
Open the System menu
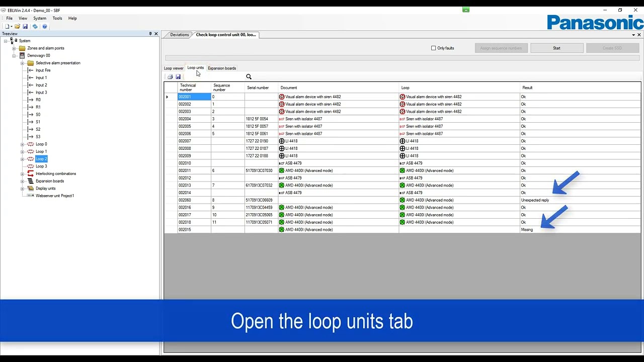point(40,18)
